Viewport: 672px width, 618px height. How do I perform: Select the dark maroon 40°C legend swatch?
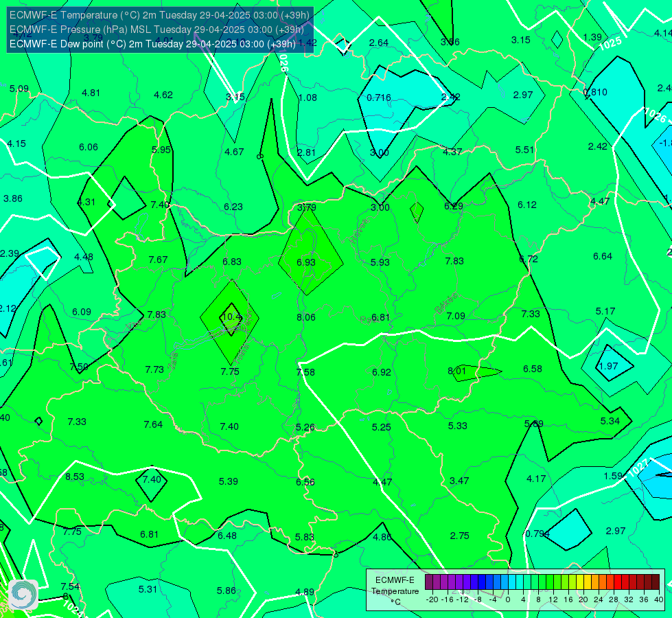click(656, 582)
